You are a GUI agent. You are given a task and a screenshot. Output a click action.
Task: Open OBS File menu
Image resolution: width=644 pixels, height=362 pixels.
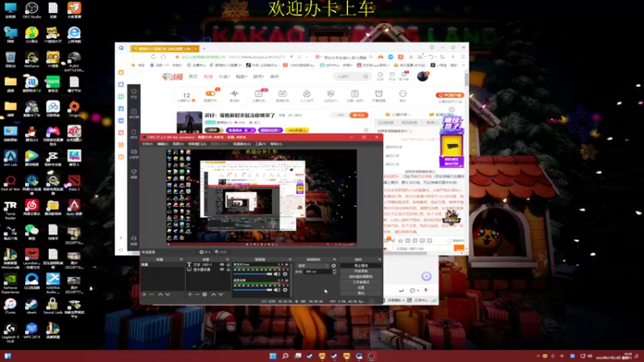147,144
